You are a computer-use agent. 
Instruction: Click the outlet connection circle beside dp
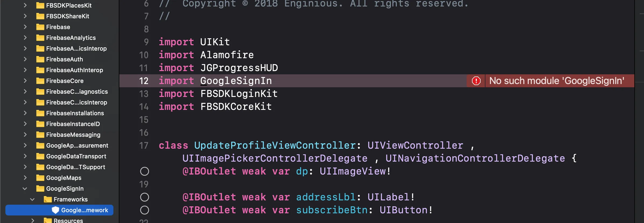pos(144,171)
